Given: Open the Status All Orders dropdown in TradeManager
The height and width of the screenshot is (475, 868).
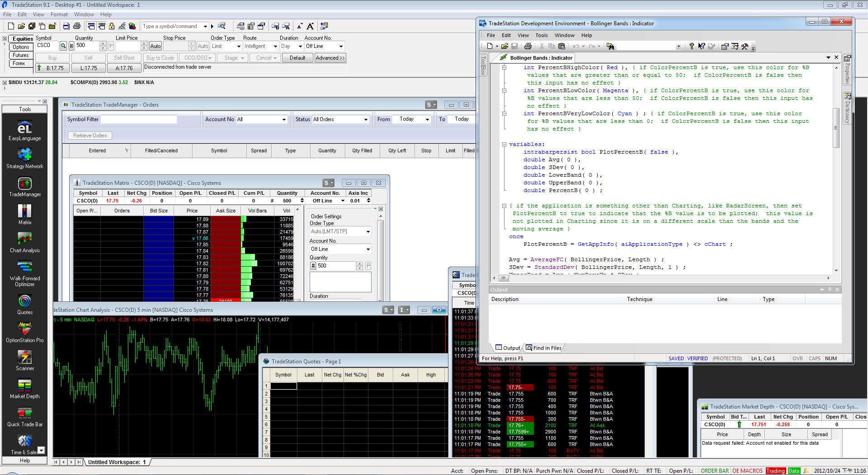Looking at the screenshot, I should (x=340, y=119).
